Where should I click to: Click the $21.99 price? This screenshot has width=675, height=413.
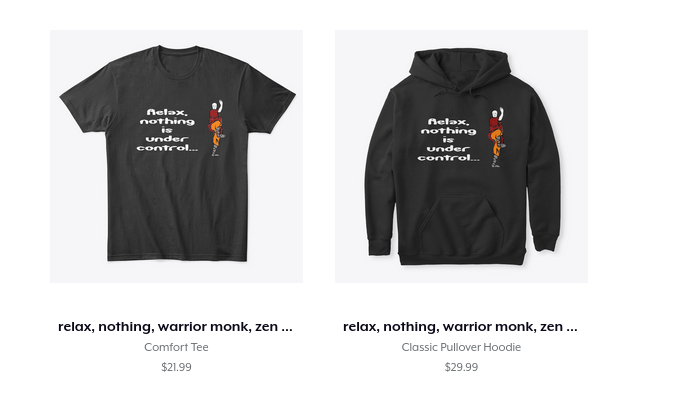[x=176, y=367]
